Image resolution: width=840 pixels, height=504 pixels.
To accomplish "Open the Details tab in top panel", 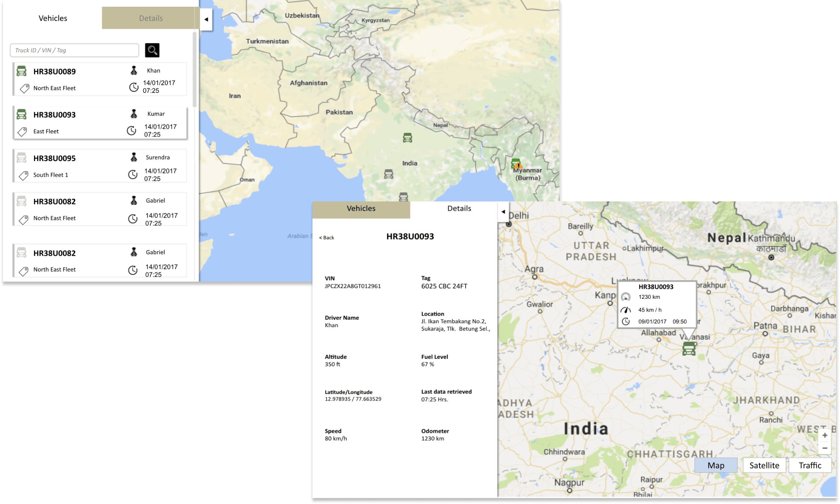I will tap(151, 18).
